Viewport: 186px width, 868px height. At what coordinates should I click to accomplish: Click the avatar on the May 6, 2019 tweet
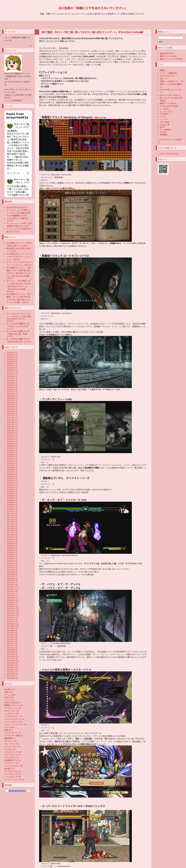click(10, 181)
